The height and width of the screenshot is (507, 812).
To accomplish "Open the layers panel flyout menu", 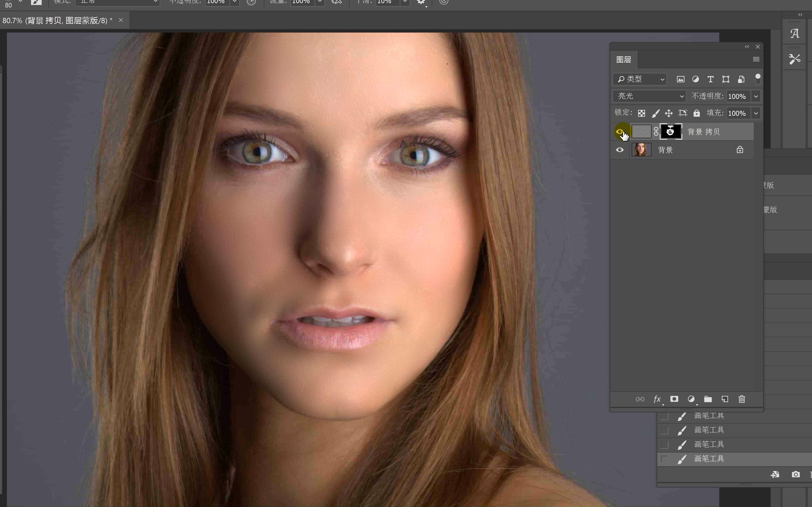I will click(x=756, y=59).
